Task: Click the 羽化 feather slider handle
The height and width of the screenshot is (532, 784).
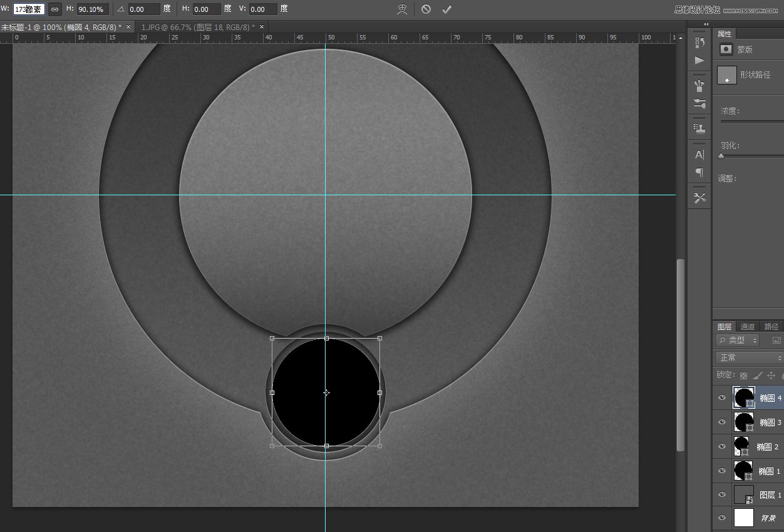Action: tap(721, 156)
